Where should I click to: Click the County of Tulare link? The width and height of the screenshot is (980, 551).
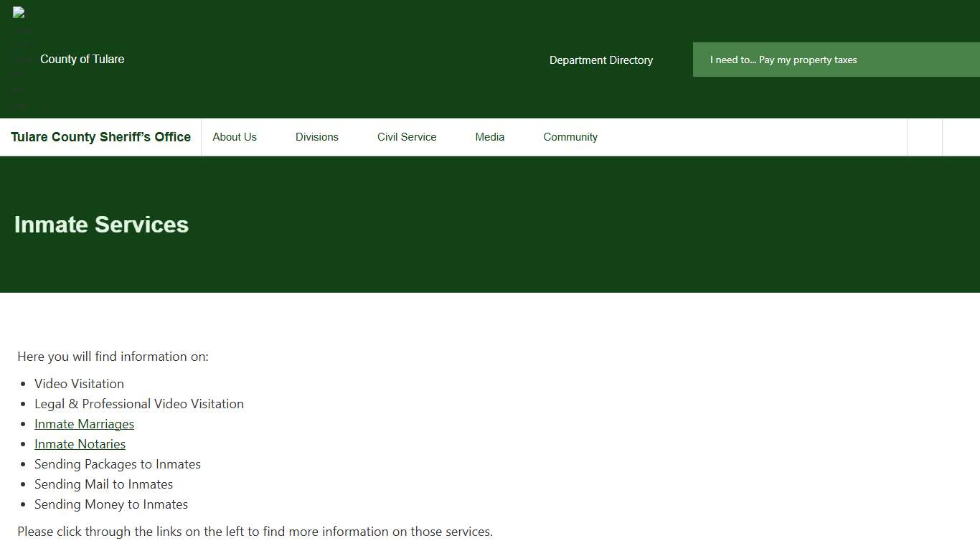(x=82, y=60)
